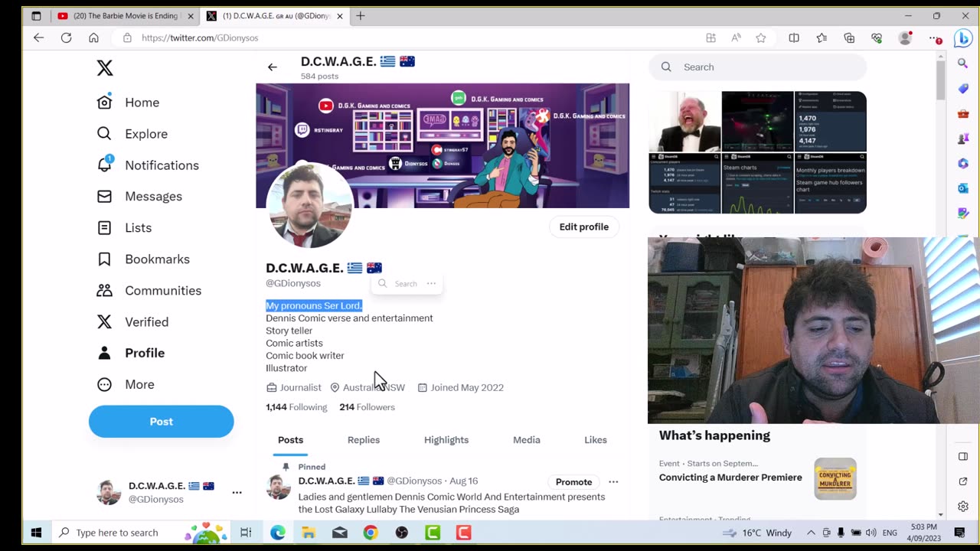Open File Explorer from the taskbar
This screenshot has width=980, height=551.
(309, 533)
